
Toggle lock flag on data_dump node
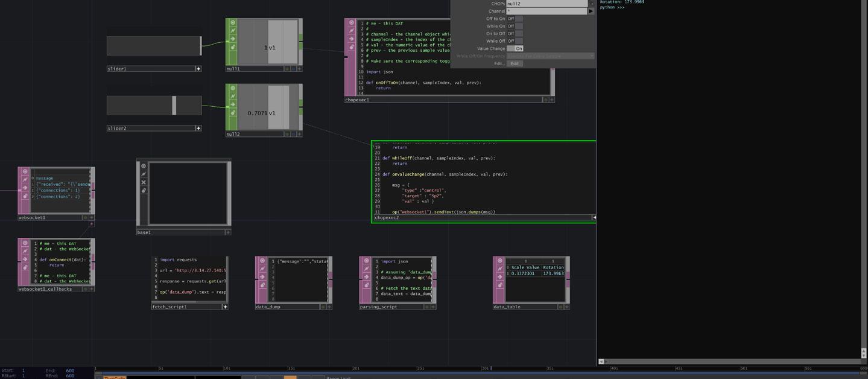[262, 285]
